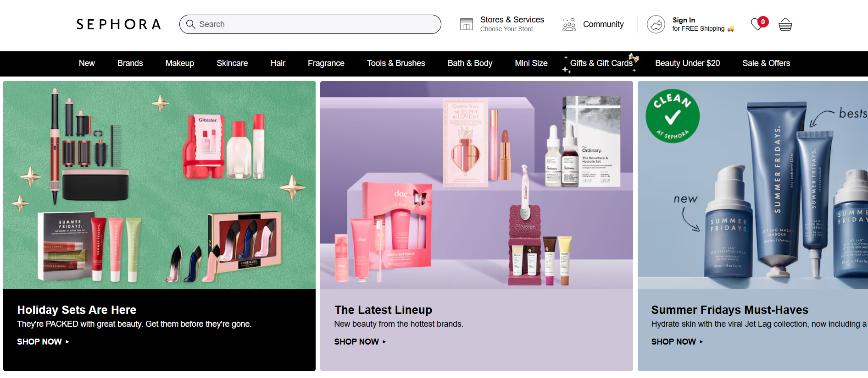868x378 pixels.
Task: Open the Fragrance menu
Action: [326, 63]
